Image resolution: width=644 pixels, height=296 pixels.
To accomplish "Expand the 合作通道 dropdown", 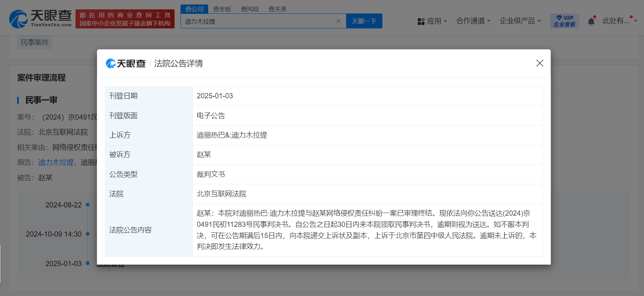I will (473, 21).
